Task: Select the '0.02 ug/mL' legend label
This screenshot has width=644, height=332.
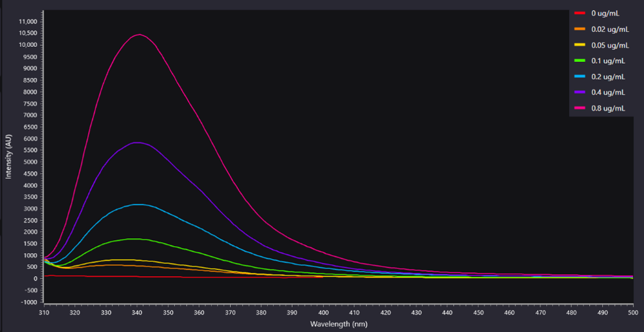Action: click(x=610, y=29)
